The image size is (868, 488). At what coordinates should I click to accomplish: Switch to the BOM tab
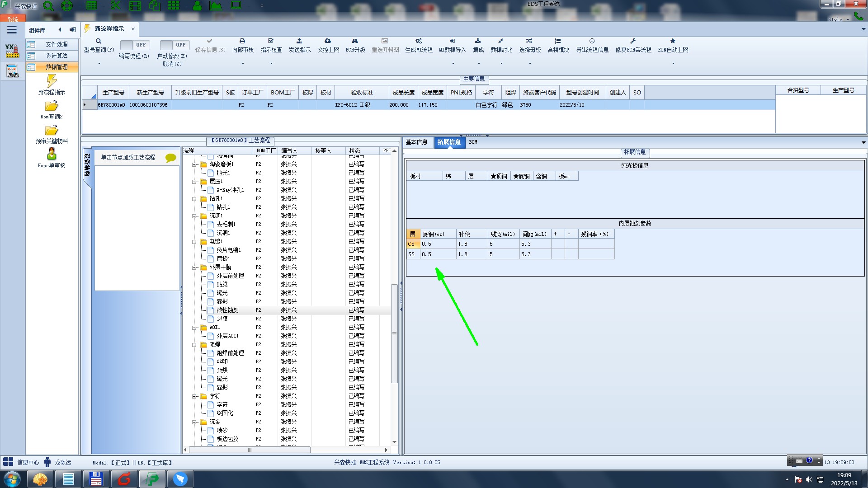[473, 142]
